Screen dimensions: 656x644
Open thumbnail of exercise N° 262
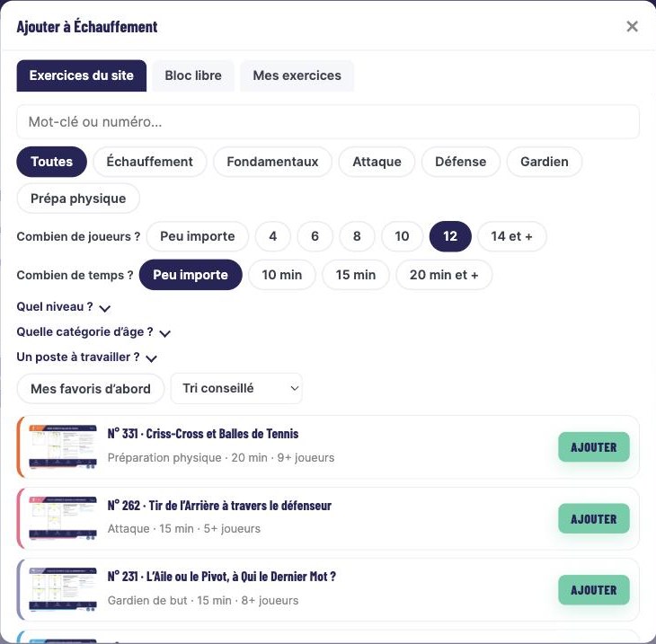click(x=63, y=518)
